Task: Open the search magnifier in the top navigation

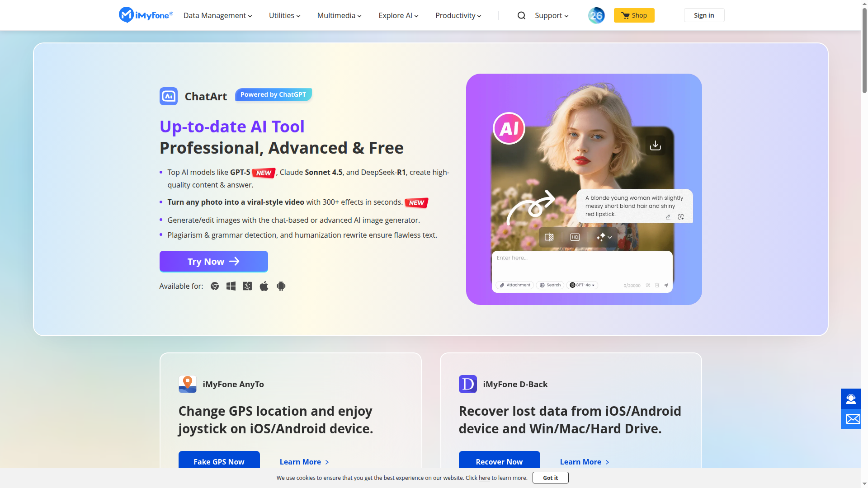Action: 521,15
